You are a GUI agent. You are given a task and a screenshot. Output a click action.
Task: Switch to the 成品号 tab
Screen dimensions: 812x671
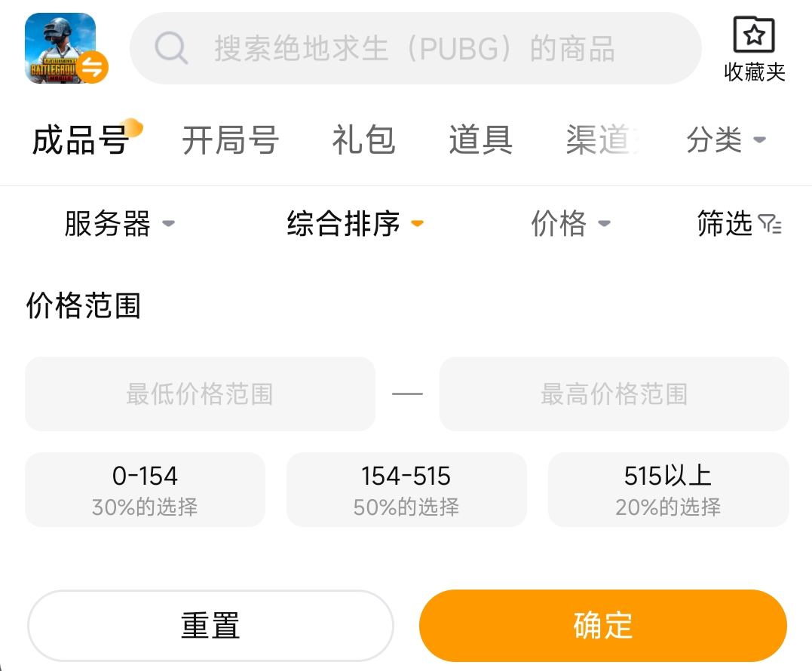[81, 140]
